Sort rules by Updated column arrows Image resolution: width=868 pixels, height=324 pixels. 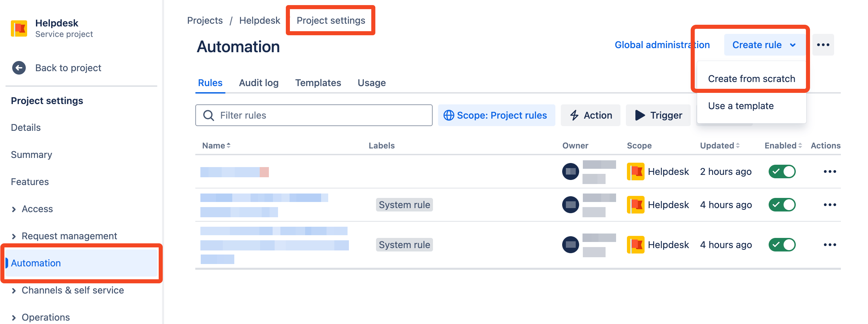tap(738, 145)
